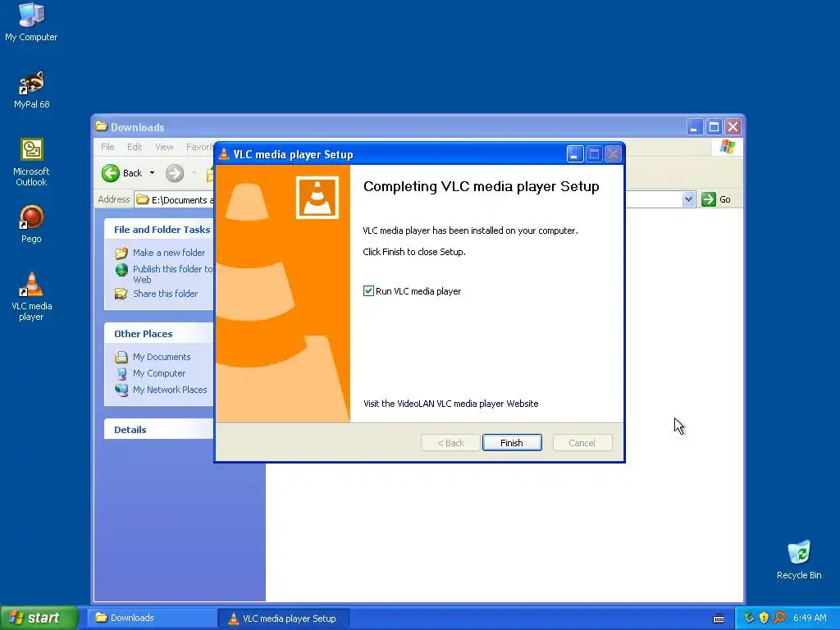
Task: Click the taskbar clock showing 6:49 AM
Action: click(810, 618)
